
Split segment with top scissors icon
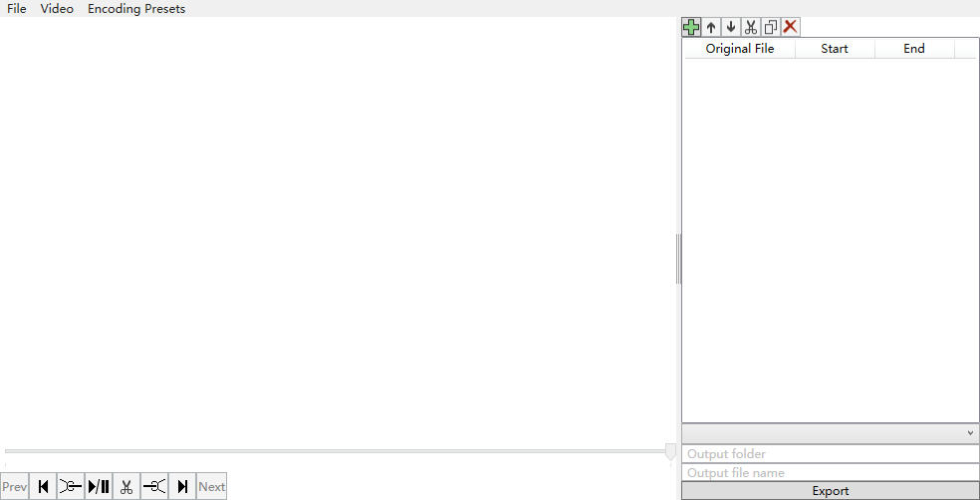[751, 27]
